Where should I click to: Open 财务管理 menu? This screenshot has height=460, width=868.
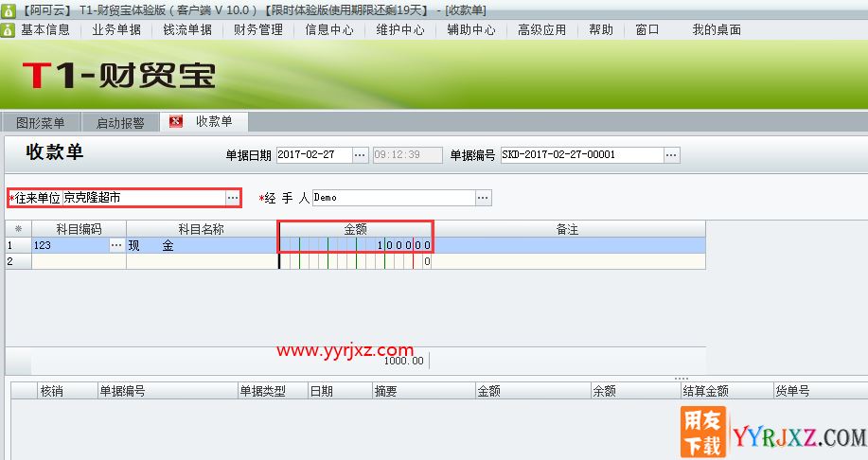coord(258,30)
